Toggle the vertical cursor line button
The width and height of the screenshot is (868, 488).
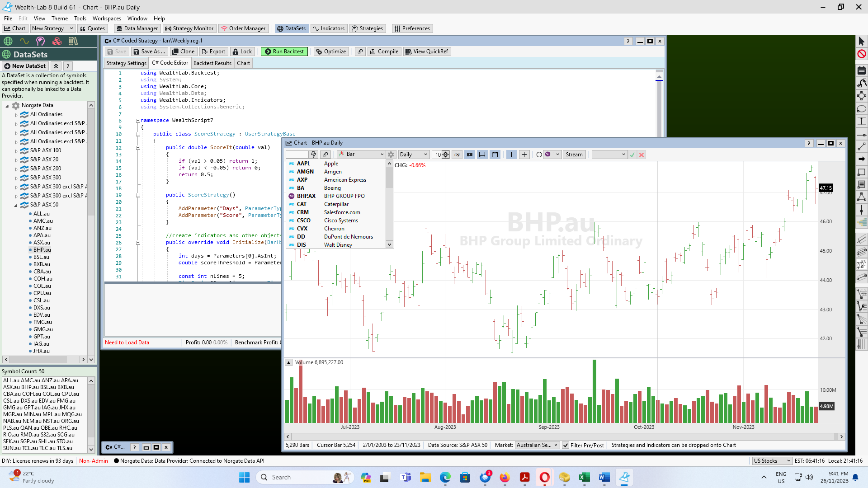(511, 155)
